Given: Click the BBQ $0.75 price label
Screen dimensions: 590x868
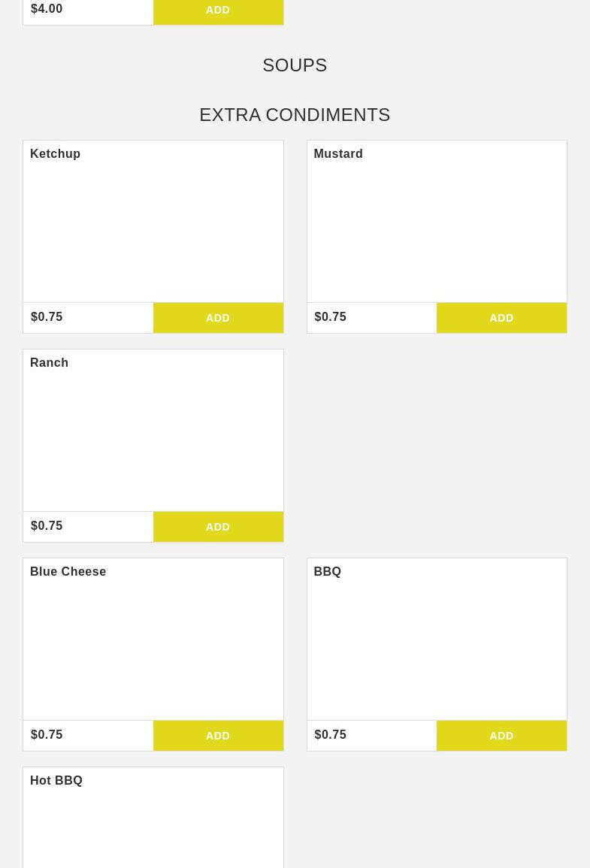Looking at the screenshot, I should 331,734.
